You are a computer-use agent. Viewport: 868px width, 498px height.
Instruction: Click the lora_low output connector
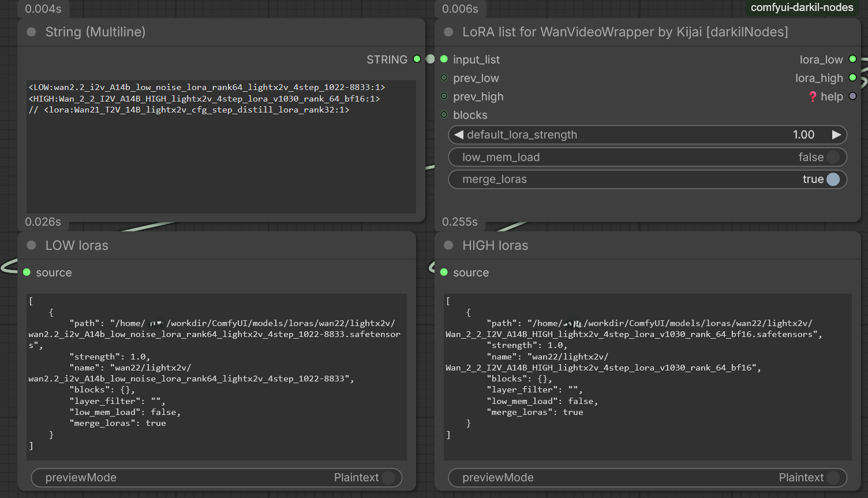coord(852,59)
